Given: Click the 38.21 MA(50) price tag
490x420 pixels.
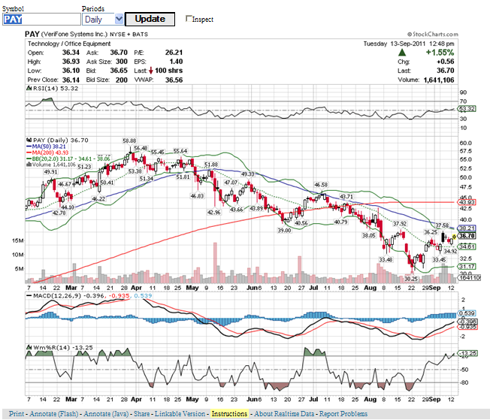Looking at the screenshot, I should pos(467,229).
